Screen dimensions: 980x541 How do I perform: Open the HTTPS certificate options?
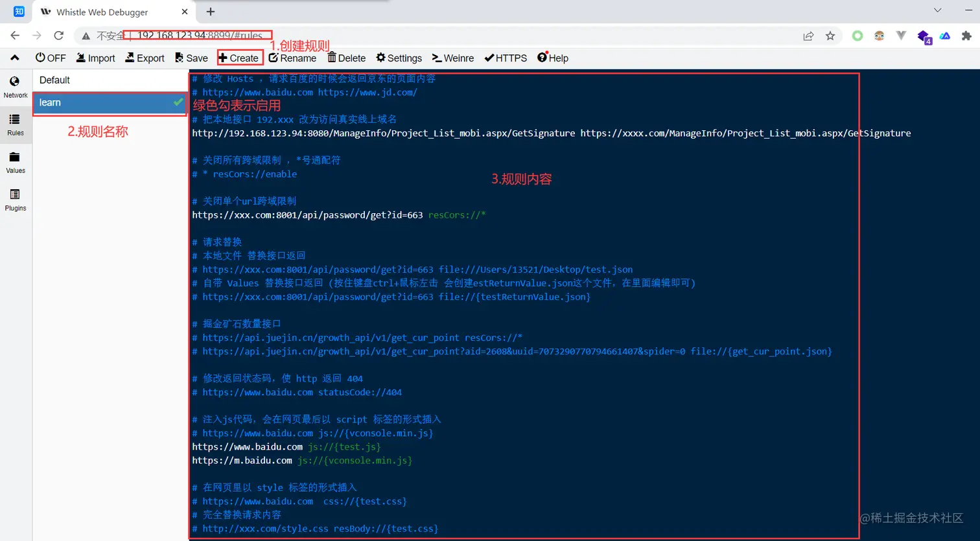(506, 58)
